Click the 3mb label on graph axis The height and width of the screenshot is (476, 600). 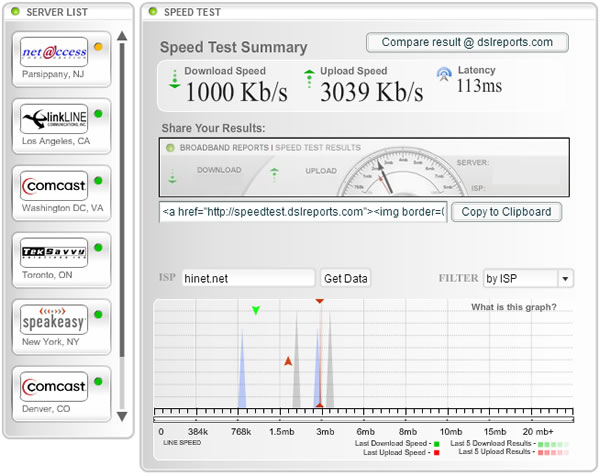[x=325, y=432]
